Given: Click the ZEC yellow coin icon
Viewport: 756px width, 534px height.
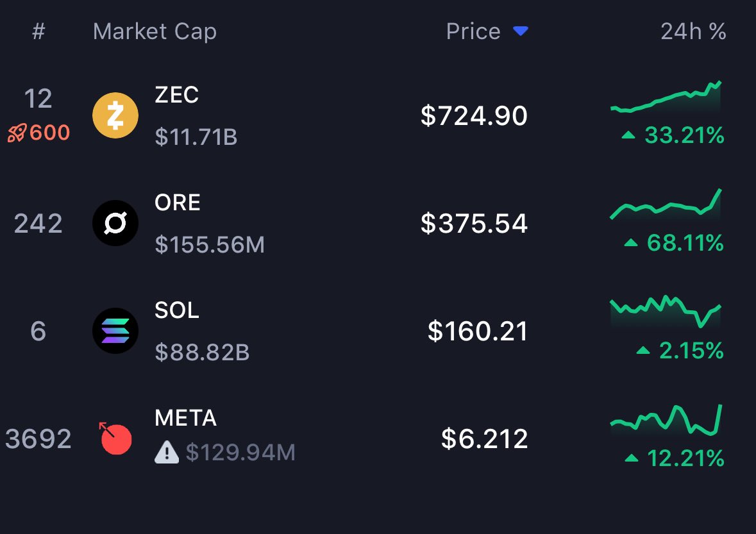Looking at the screenshot, I should [x=115, y=115].
